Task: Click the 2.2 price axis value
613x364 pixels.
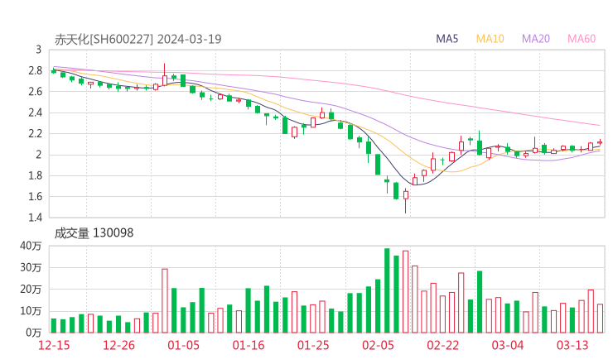Action: click(35, 133)
